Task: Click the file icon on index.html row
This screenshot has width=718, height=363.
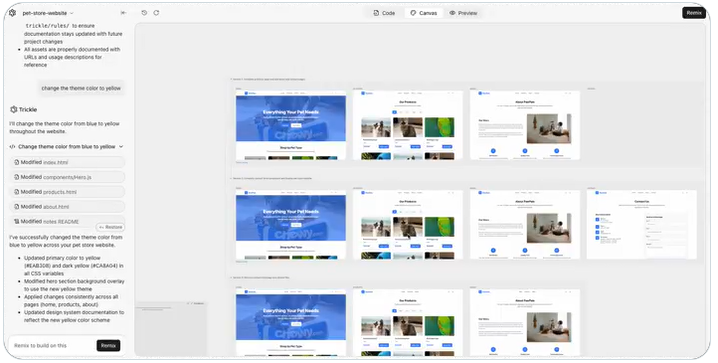Action: click(x=16, y=162)
